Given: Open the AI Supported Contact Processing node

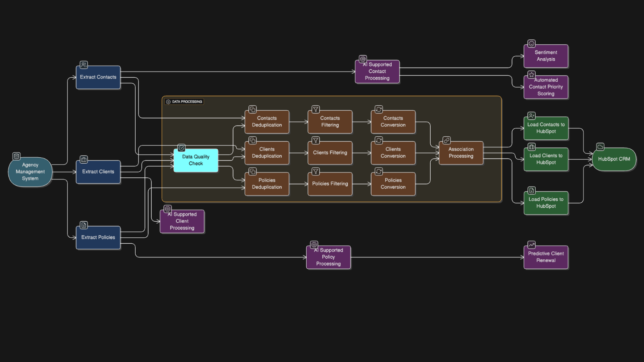Looking at the screenshot, I should coord(377,71).
